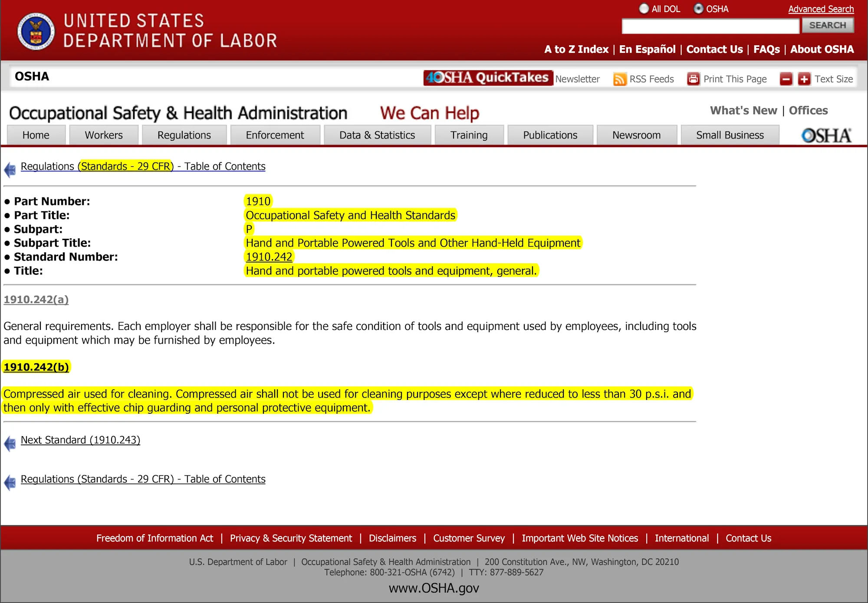Click blue arrow beside Next Standard link

pyautogui.click(x=10, y=443)
